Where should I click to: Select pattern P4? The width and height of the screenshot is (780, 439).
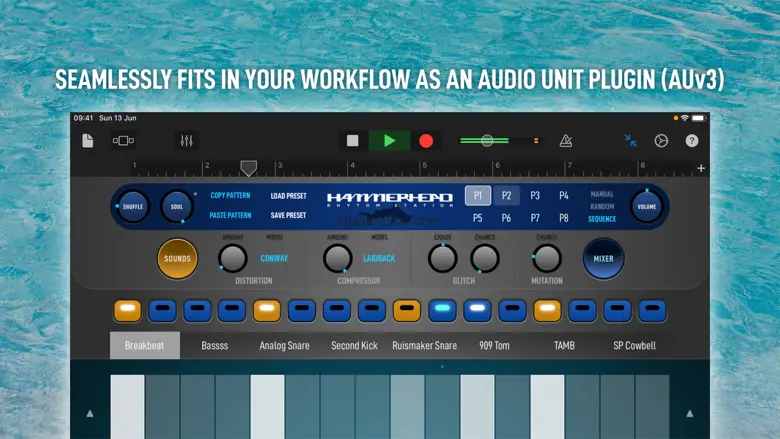pyautogui.click(x=564, y=195)
